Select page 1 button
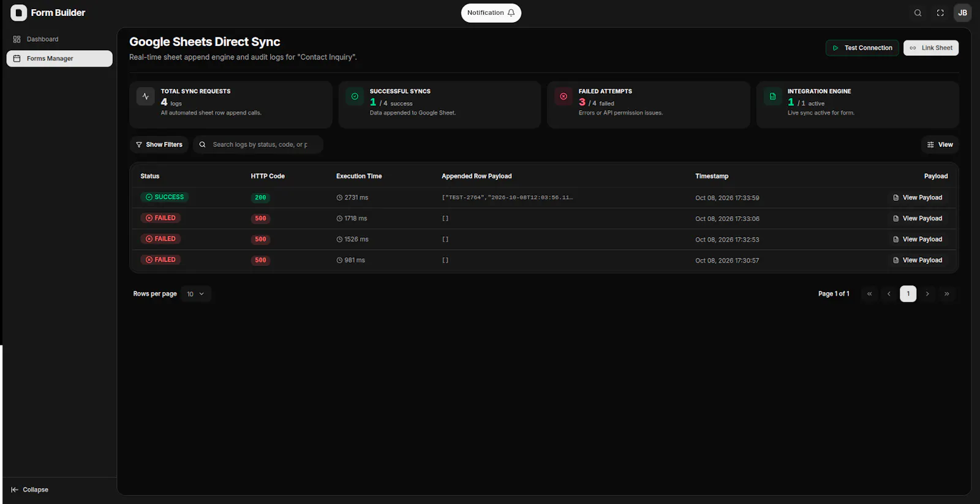Screen dimensions: 980x504 click(x=908, y=294)
